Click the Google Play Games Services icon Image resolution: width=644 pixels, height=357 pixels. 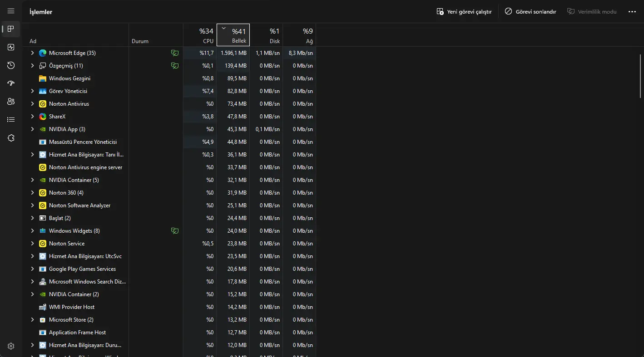(x=43, y=269)
